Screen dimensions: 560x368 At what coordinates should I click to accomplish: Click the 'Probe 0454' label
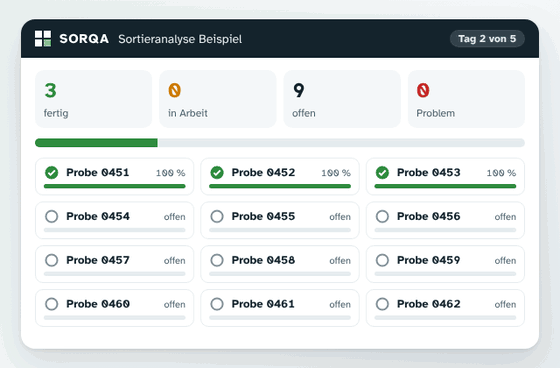pos(98,216)
